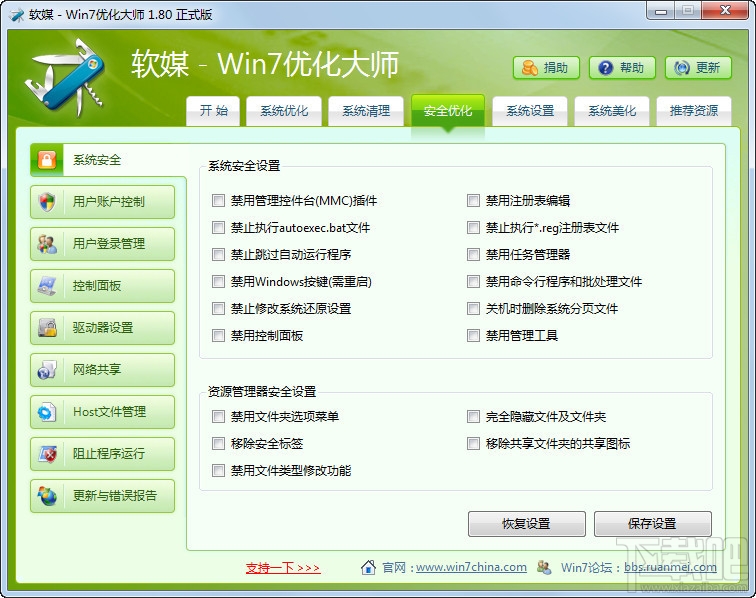The height and width of the screenshot is (598, 756).
Task: Click the 更新 update button
Action: coord(698,68)
